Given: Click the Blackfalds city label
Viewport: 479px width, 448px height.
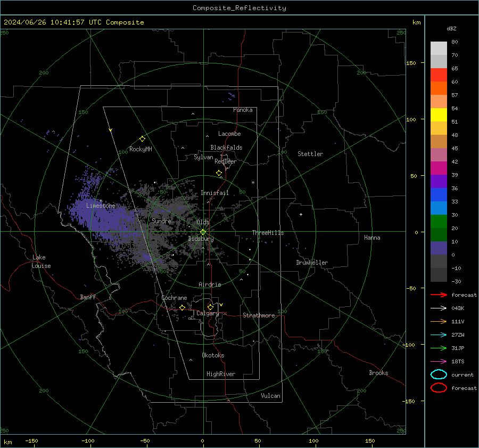Looking at the screenshot, I should click(226, 148).
